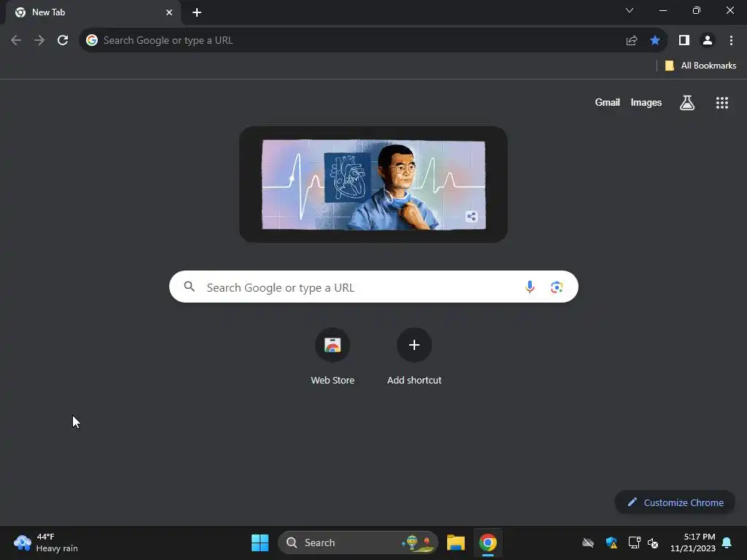Click the Google icon in address bar

(x=91, y=40)
